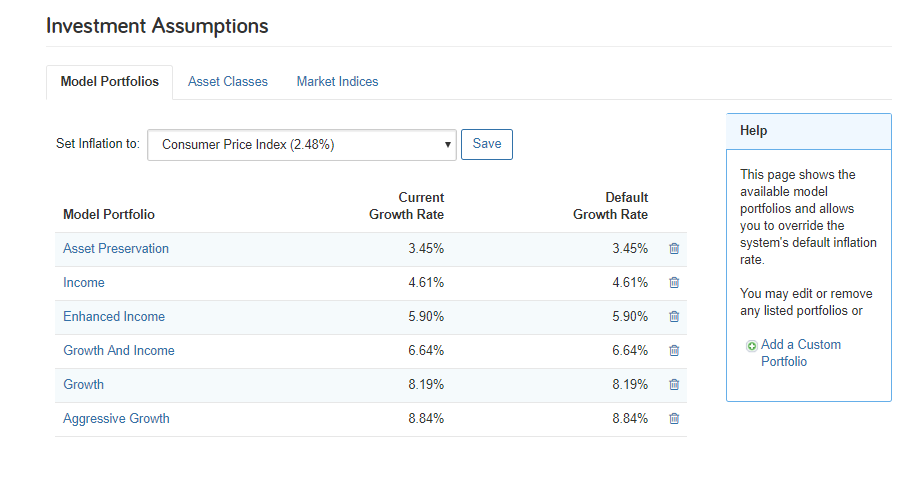Open the Enhanced Income portfolio
Viewport: 922px width, 481px height.
click(114, 317)
